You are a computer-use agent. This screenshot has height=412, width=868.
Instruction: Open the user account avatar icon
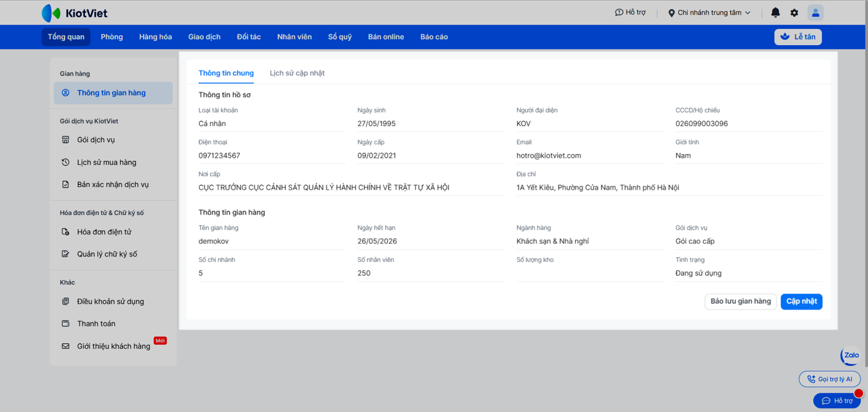click(815, 13)
